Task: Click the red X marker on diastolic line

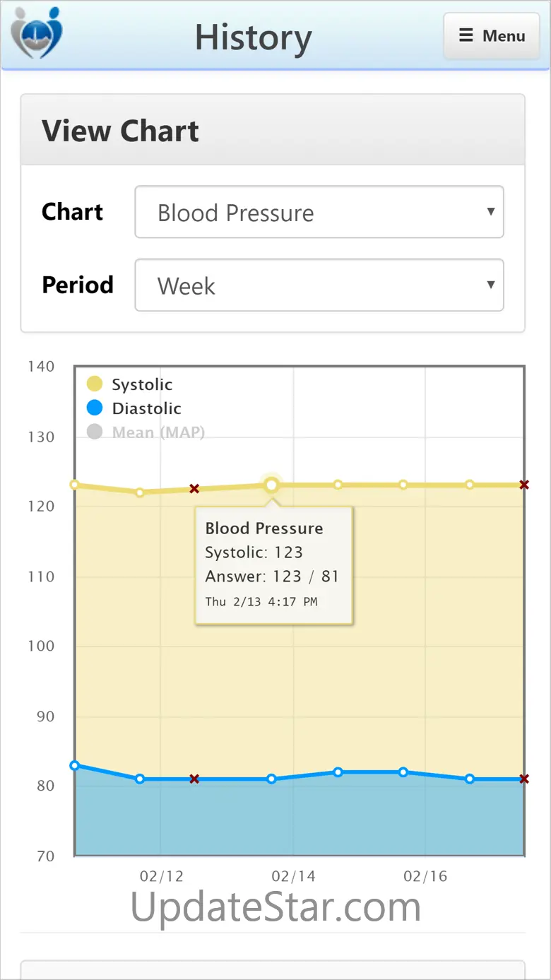Action: point(194,779)
